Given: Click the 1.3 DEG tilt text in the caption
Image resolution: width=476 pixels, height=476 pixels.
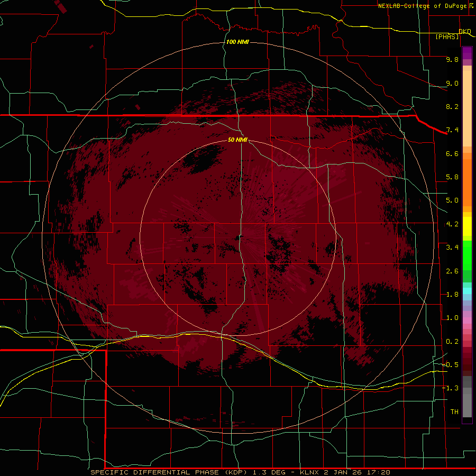Looking at the screenshot, I should click(x=269, y=472).
